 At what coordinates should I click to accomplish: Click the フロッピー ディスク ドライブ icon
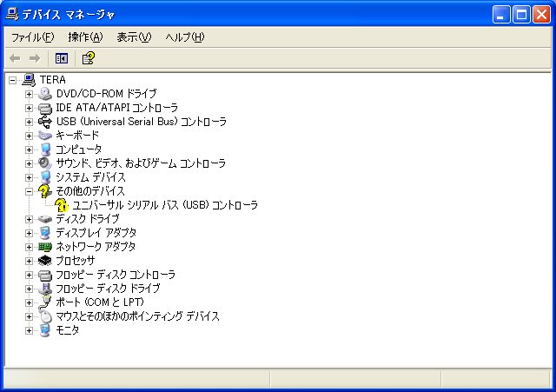point(45,289)
